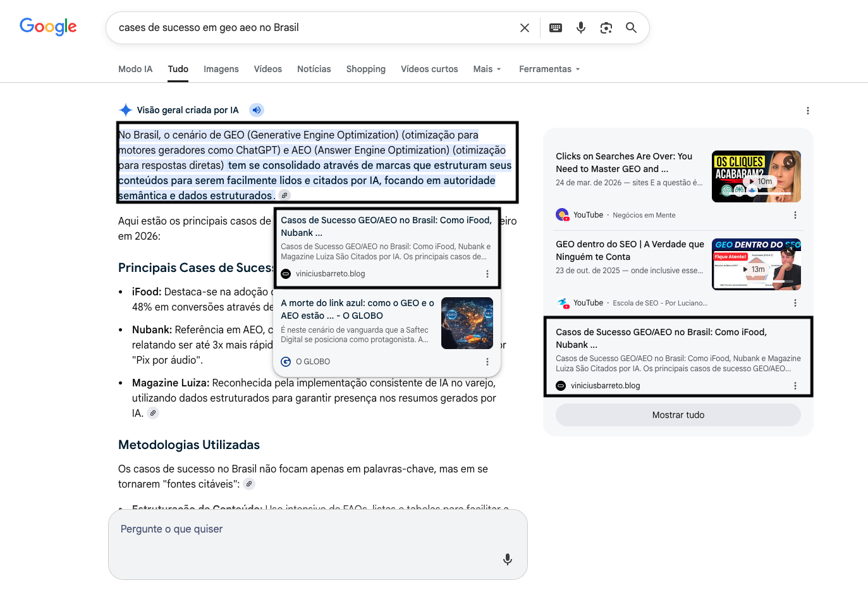Open options menu on viniciusbarreto.blog popup card
This screenshot has width=868, height=597.
click(487, 274)
